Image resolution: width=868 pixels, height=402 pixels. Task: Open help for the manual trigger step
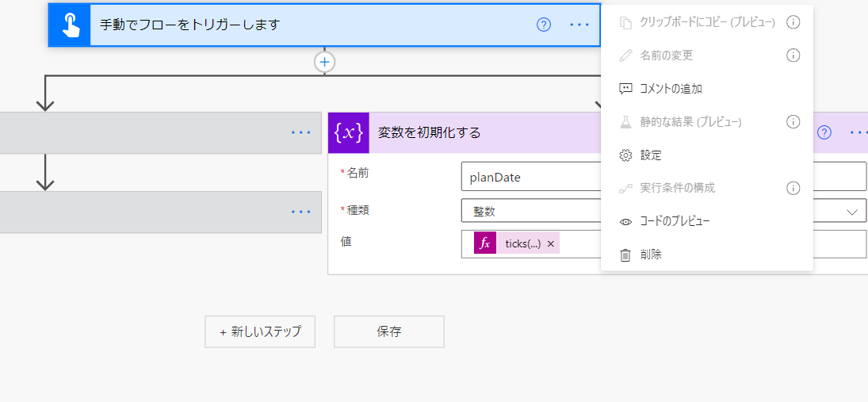click(544, 25)
